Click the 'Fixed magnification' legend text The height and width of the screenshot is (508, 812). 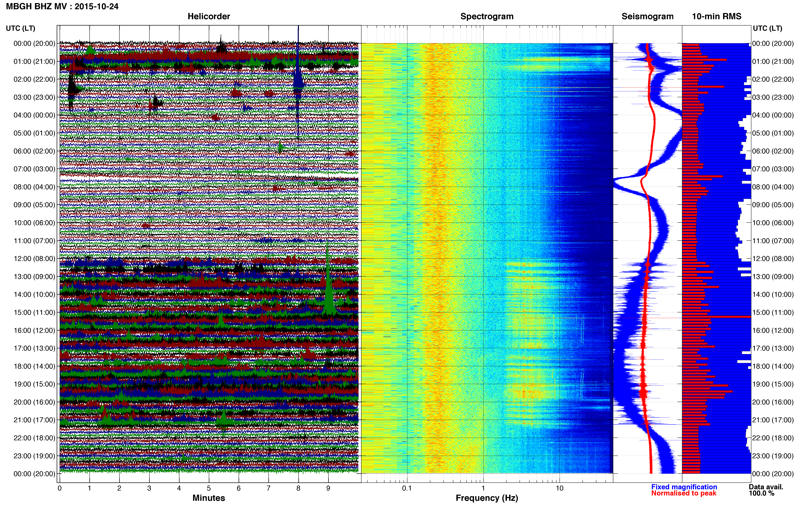(x=684, y=487)
